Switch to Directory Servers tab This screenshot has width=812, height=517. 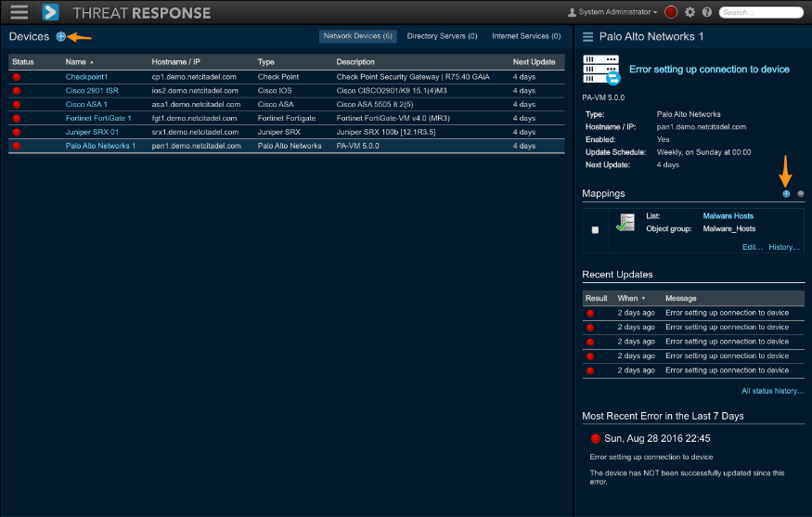click(x=442, y=36)
